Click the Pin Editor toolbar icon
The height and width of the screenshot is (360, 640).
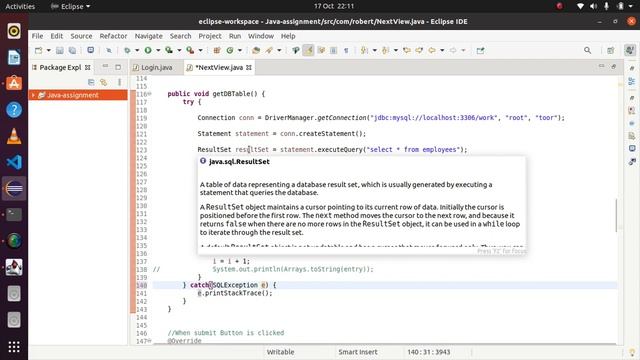(x=480, y=50)
